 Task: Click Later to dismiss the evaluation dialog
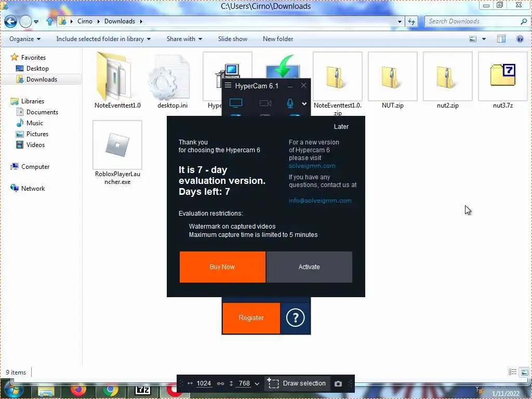341,127
